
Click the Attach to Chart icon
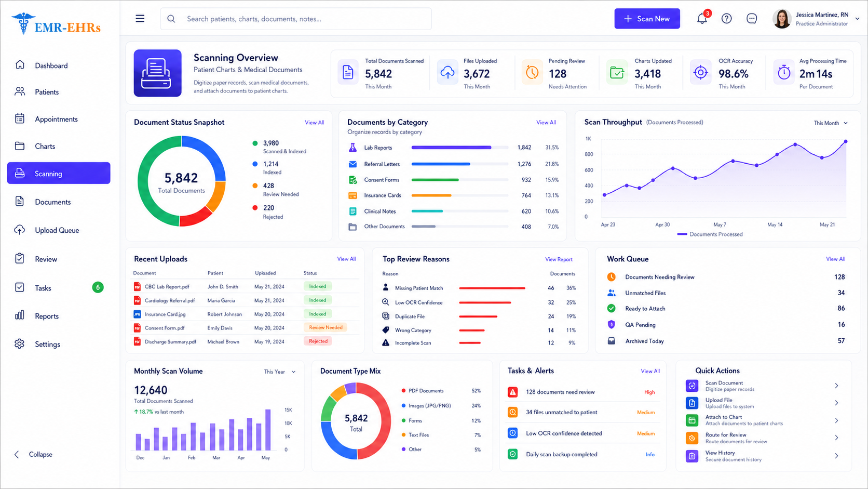[692, 420]
